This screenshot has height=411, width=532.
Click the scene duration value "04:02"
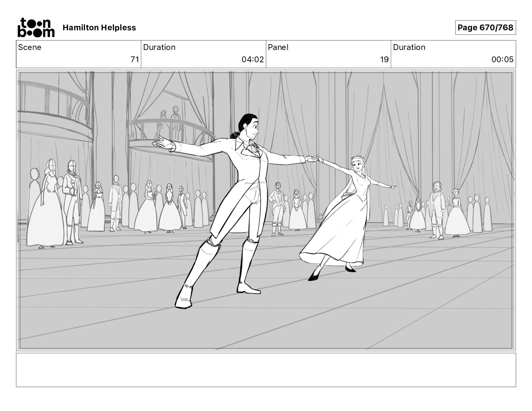(253, 60)
